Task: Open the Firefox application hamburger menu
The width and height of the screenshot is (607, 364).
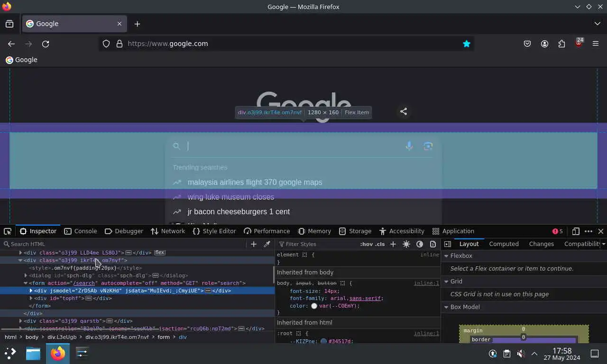Action: pos(596,44)
